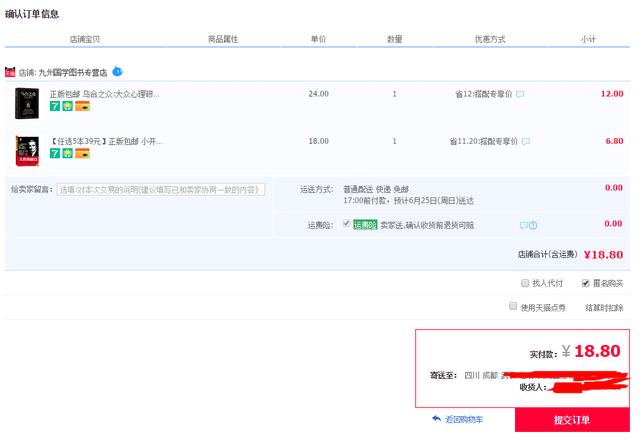
Task: Click the speech bubble icon next to 省12:搭配专享价
Action: tap(520, 94)
